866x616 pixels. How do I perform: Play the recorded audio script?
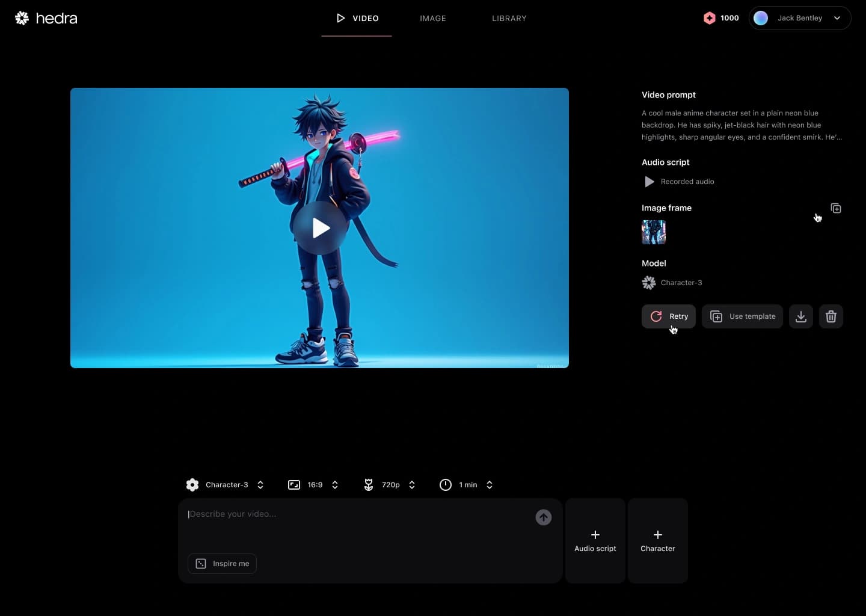point(649,181)
